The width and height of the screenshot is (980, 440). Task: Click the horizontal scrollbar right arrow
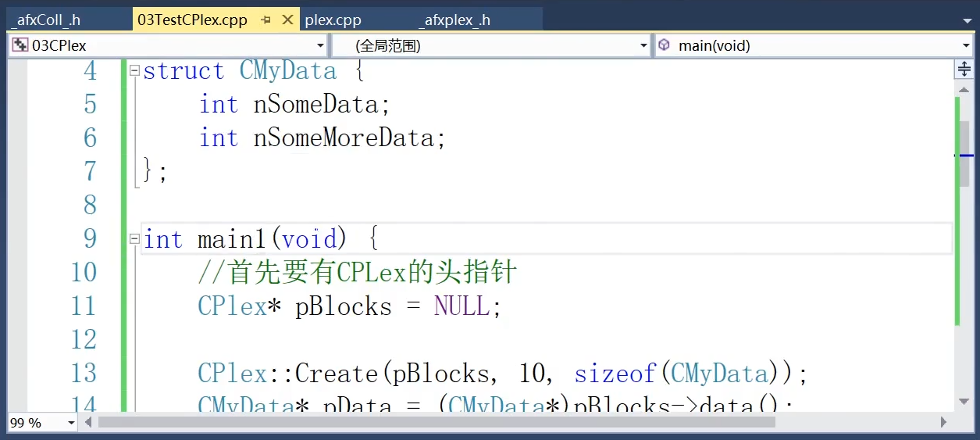(x=943, y=422)
